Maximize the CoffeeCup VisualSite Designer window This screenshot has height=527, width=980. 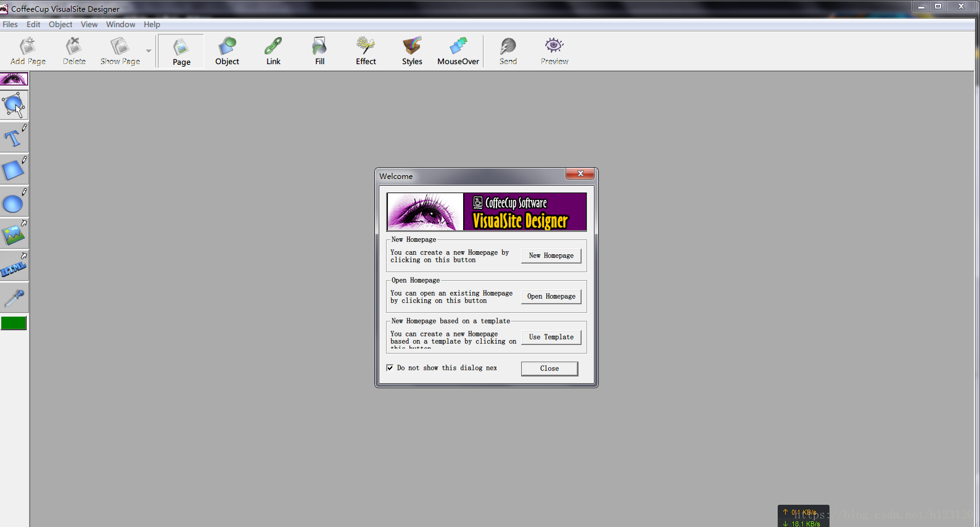click(938, 6)
